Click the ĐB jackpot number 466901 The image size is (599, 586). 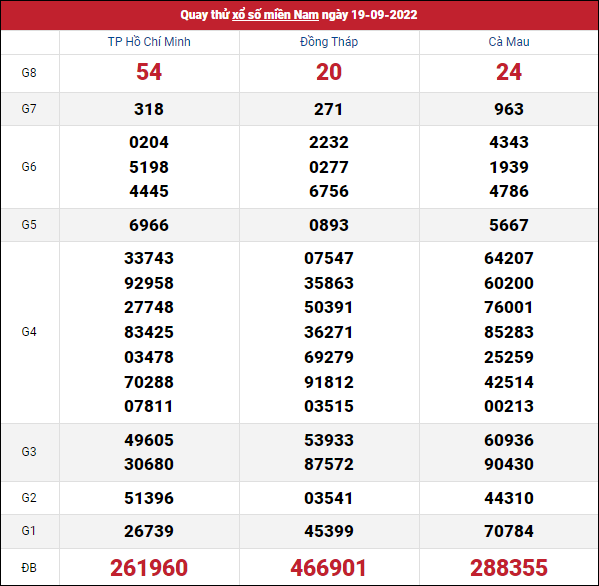[329, 568]
